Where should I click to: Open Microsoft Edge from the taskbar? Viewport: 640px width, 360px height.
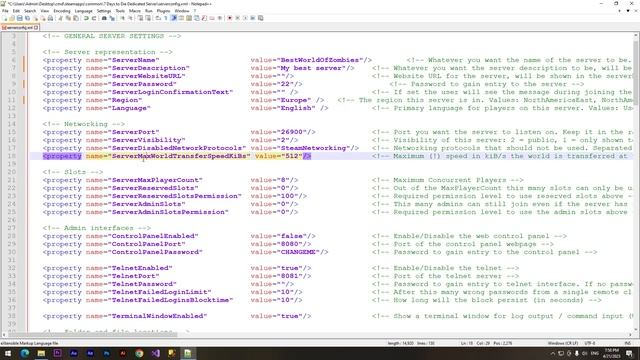click(x=24, y=353)
